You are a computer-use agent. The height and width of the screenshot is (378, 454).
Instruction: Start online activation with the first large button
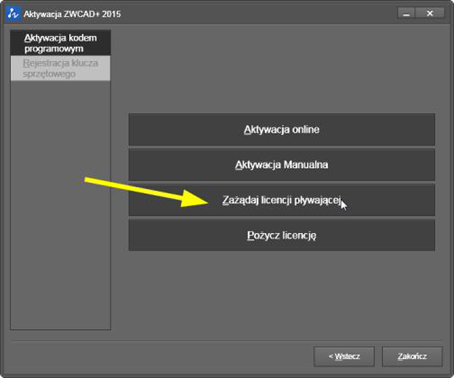(x=282, y=129)
